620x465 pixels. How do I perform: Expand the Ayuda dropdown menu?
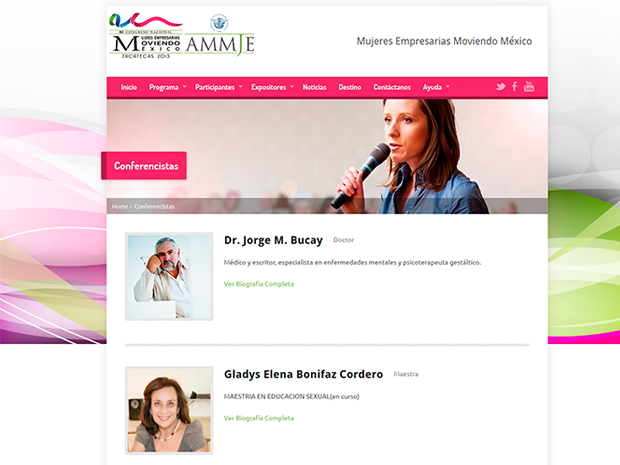pos(436,87)
